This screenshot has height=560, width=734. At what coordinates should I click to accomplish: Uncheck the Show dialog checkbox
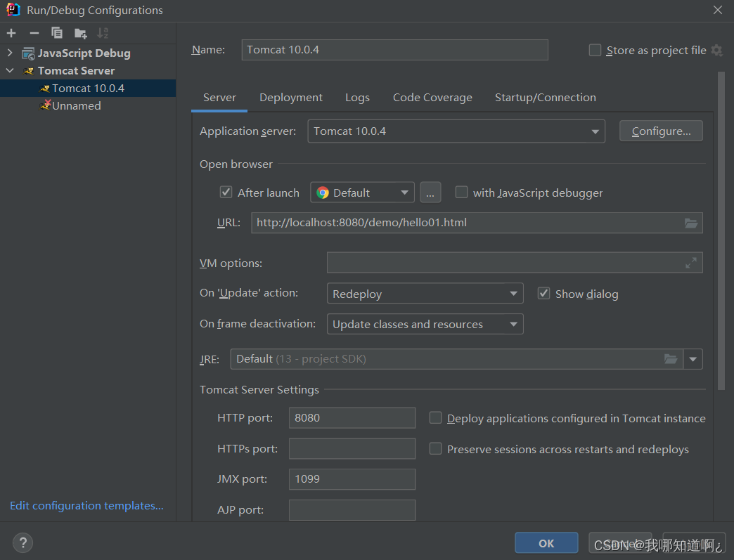543,293
